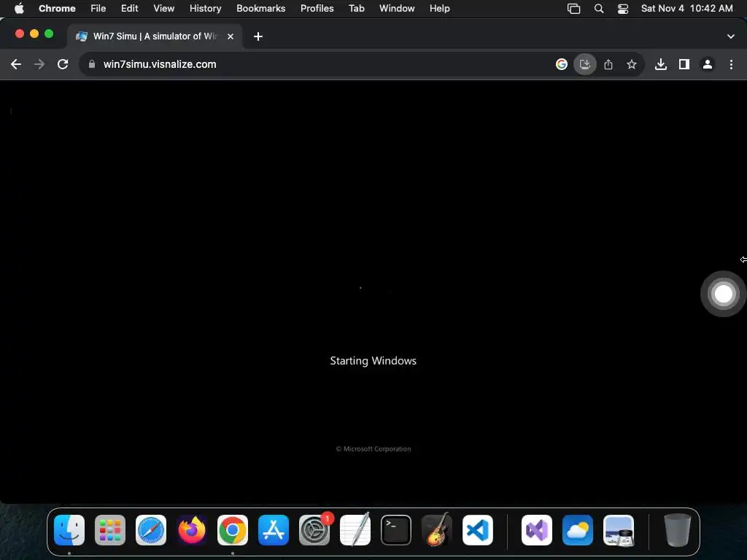Image resolution: width=747 pixels, height=560 pixels.
Task: Open Preview in the Dock
Action: [x=619, y=530]
